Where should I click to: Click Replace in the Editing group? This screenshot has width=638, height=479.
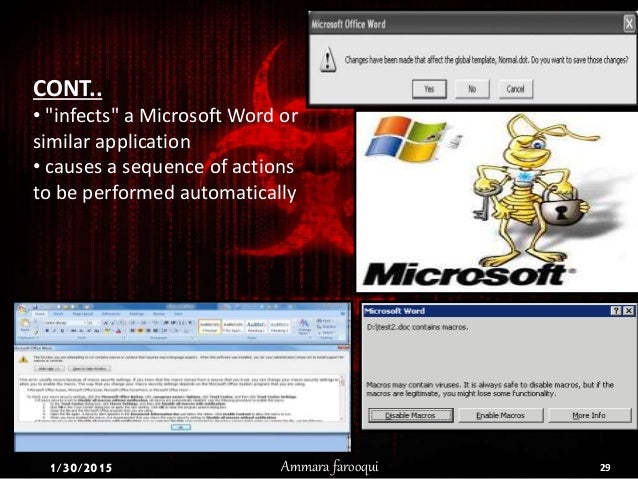point(326,327)
